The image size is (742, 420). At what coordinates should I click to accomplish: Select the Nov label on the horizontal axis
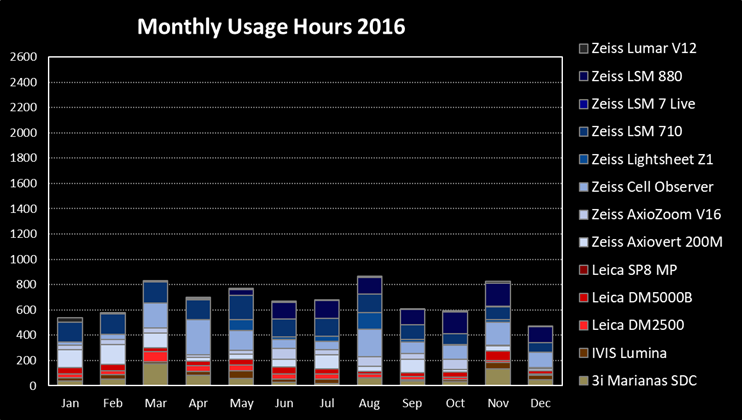point(500,402)
